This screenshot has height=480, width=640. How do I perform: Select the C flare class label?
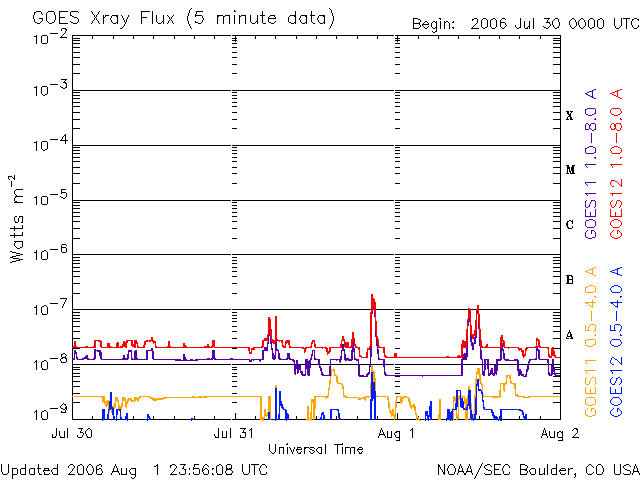570,225
